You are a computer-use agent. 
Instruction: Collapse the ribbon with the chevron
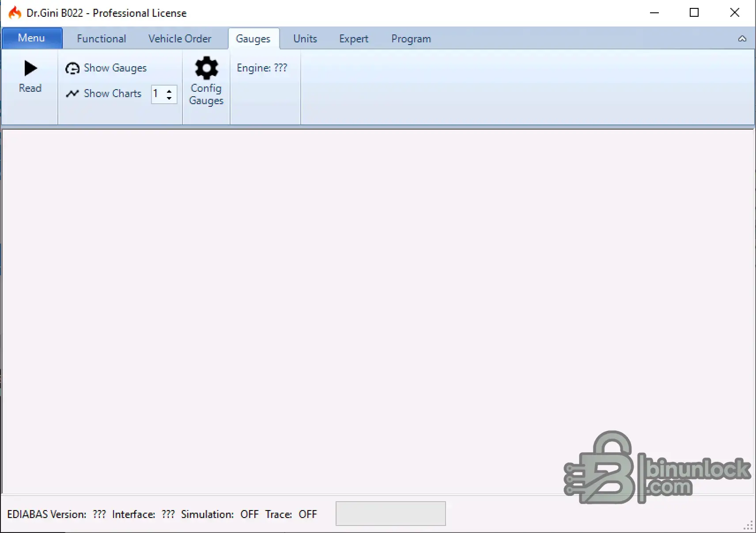[x=742, y=39]
